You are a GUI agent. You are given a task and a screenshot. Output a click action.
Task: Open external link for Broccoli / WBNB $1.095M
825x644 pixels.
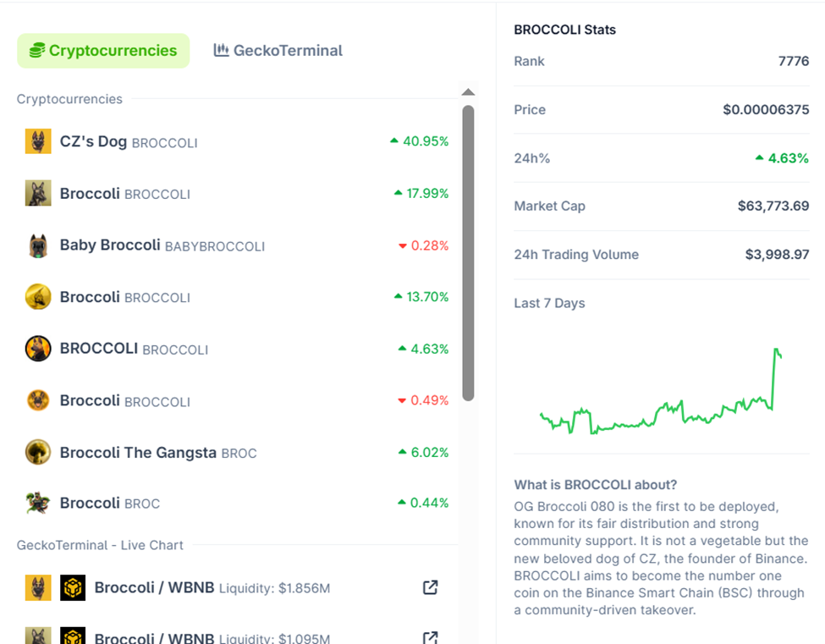pos(430,637)
